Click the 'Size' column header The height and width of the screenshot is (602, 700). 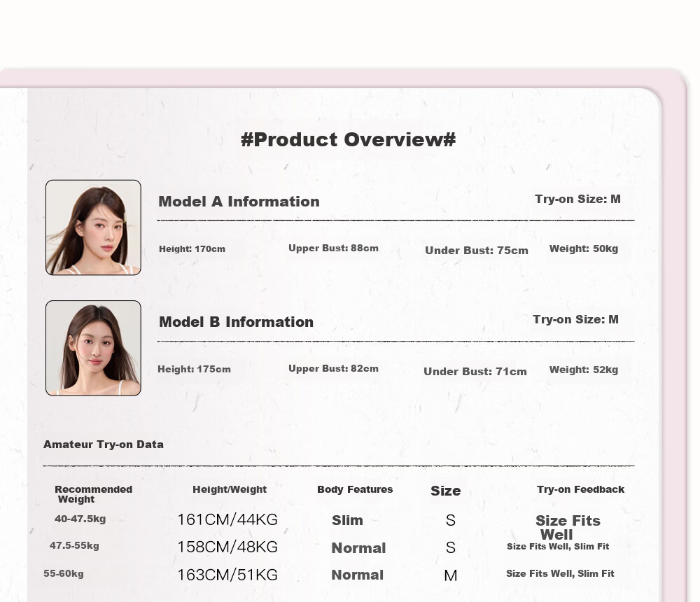coord(445,491)
